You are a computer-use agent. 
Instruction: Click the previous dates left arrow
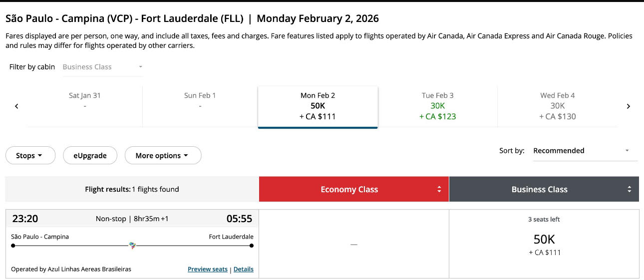pos(16,106)
